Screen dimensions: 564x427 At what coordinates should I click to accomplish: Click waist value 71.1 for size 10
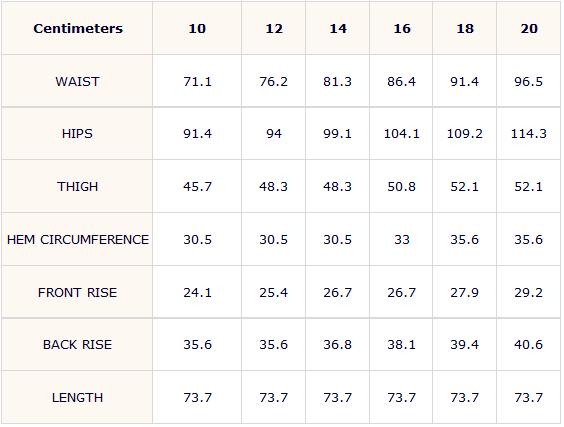(x=197, y=82)
